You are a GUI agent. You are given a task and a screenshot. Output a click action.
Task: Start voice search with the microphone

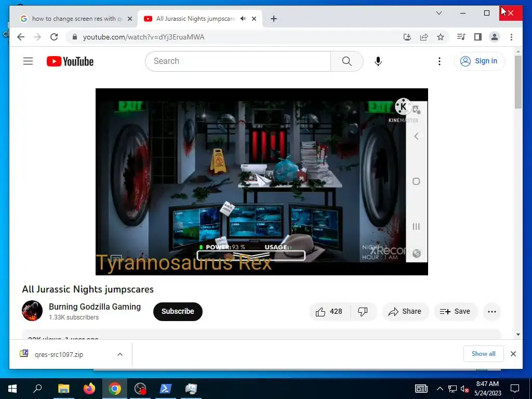click(x=378, y=61)
